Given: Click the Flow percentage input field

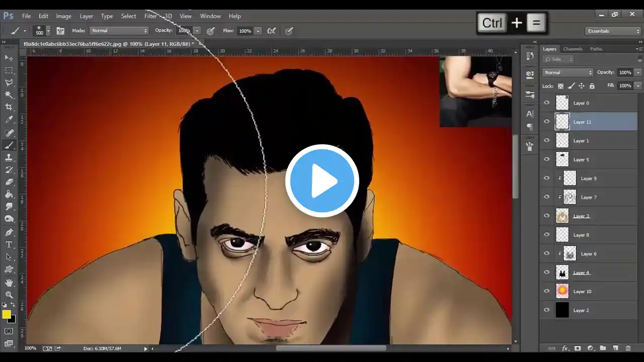Looking at the screenshot, I should point(246,31).
